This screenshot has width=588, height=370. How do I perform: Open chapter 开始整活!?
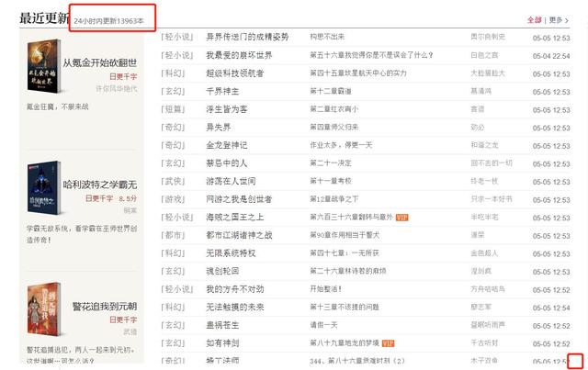coord(325,289)
